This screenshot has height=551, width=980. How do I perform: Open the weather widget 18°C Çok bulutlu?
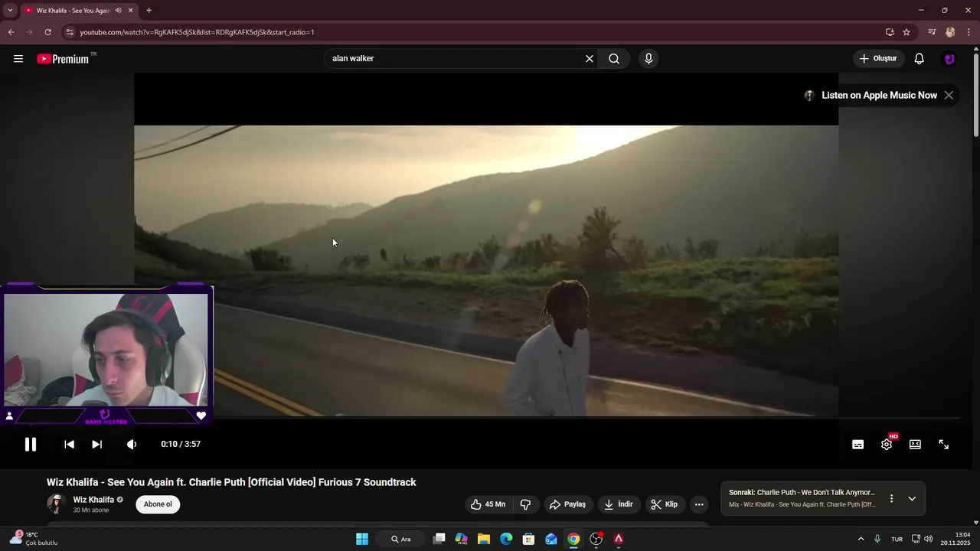pyautogui.click(x=34, y=539)
